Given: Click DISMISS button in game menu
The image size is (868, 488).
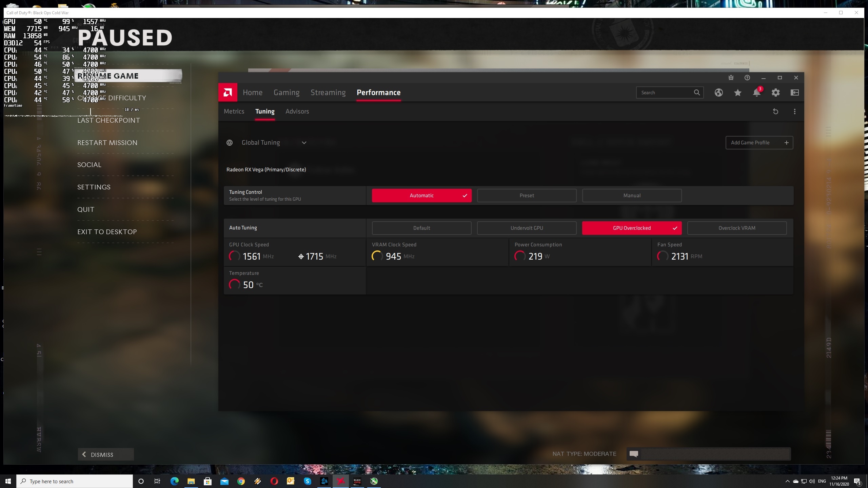Looking at the screenshot, I should coord(106,454).
